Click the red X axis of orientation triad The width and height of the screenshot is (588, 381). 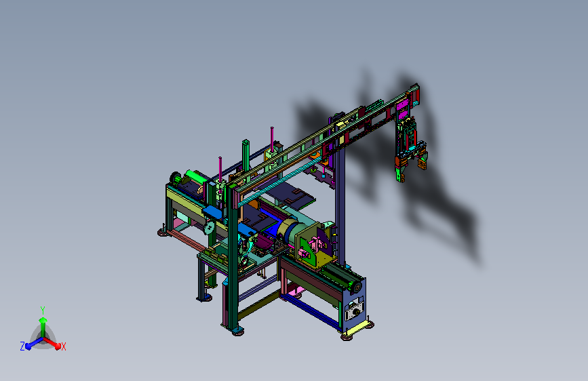(52, 343)
